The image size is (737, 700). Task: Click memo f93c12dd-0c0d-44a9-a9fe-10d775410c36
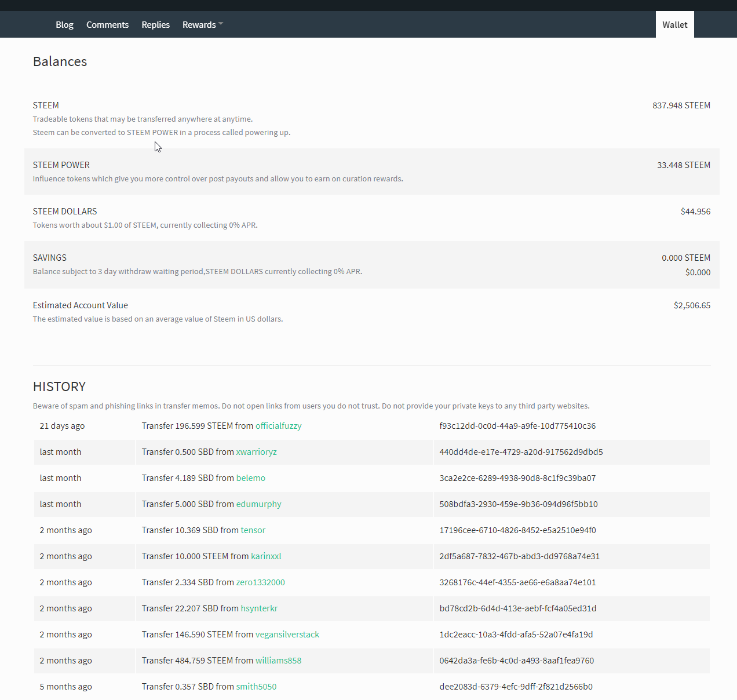(517, 426)
